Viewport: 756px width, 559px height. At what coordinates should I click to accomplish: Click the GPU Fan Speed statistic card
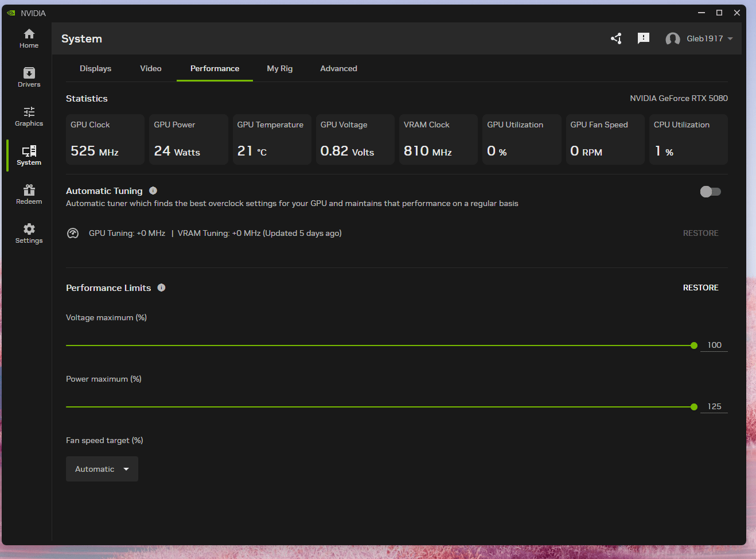coord(605,139)
